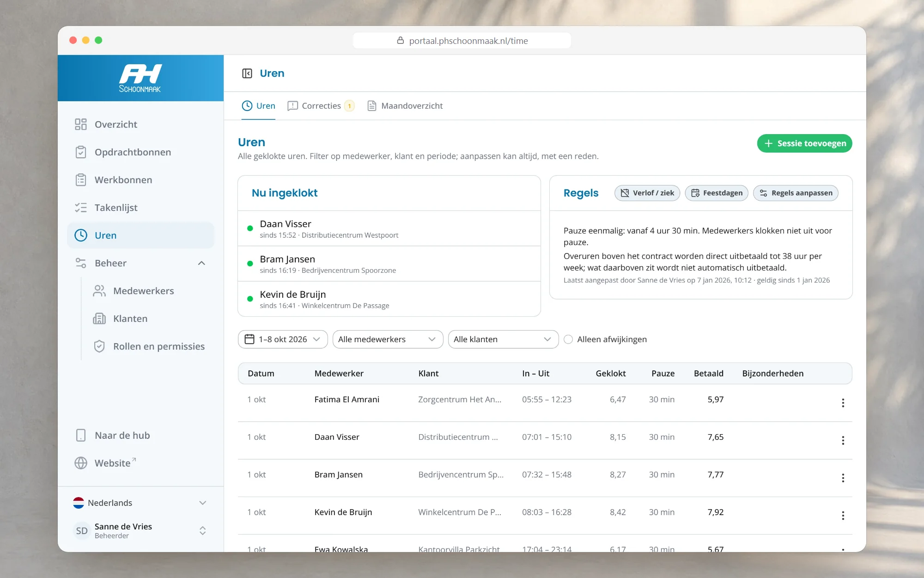The height and width of the screenshot is (578, 924).
Task: Open Klanten under Beheer
Action: coord(150,319)
